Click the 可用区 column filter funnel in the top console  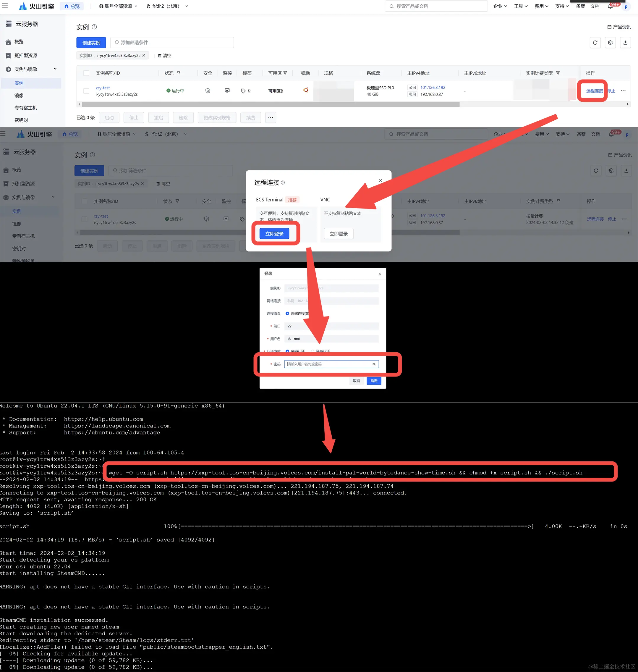[x=285, y=73]
